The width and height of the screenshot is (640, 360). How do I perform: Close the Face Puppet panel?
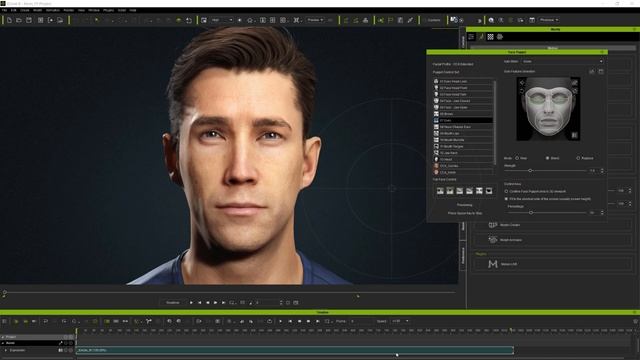point(602,52)
